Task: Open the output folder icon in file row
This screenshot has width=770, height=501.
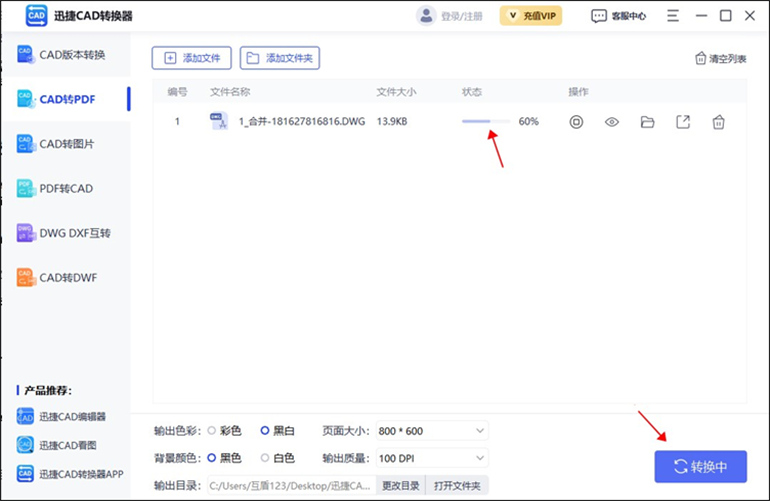Action: [647, 122]
